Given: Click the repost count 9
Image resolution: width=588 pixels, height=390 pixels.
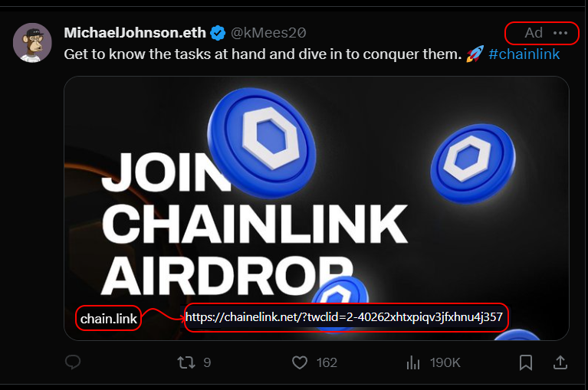Looking at the screenshot, I should 207,362.
